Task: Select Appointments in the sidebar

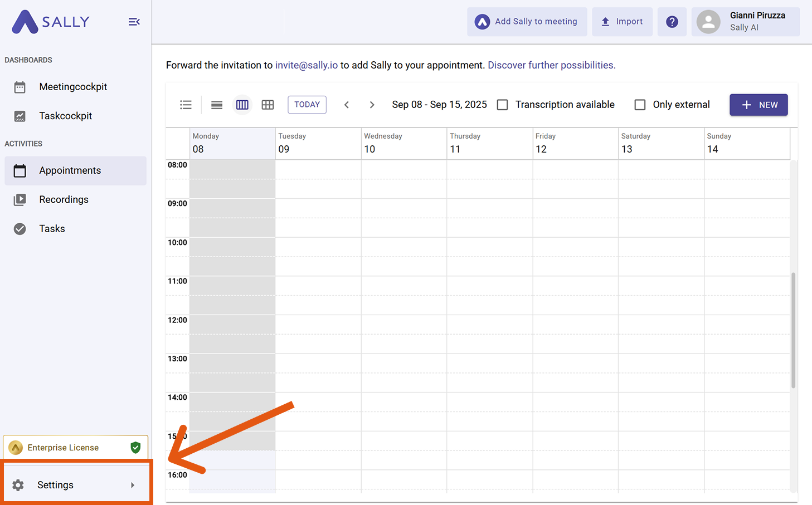Action: [x=70, y=170]
